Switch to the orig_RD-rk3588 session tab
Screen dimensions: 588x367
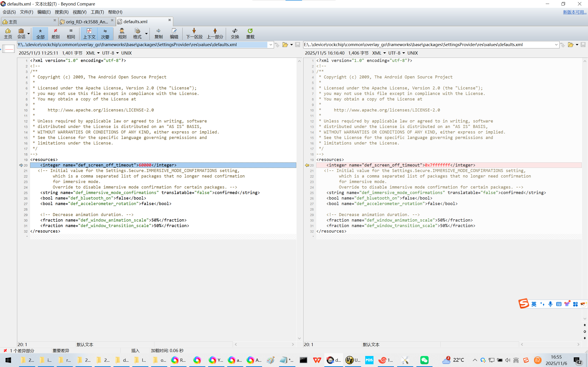click(87, 22)
